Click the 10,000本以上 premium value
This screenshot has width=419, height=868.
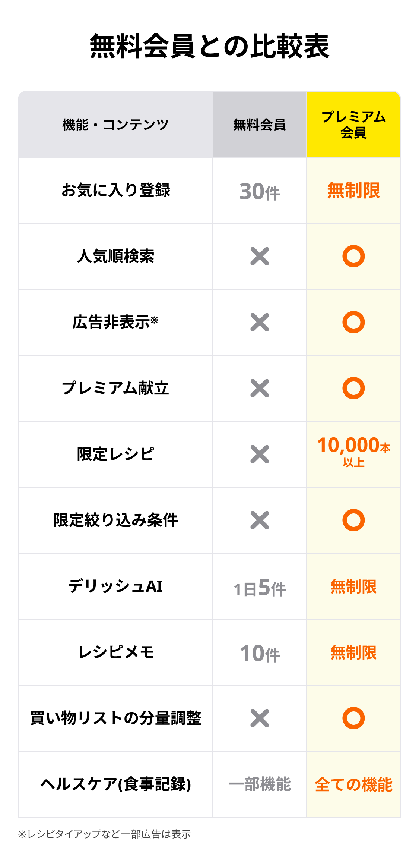[x=353, y=450]
